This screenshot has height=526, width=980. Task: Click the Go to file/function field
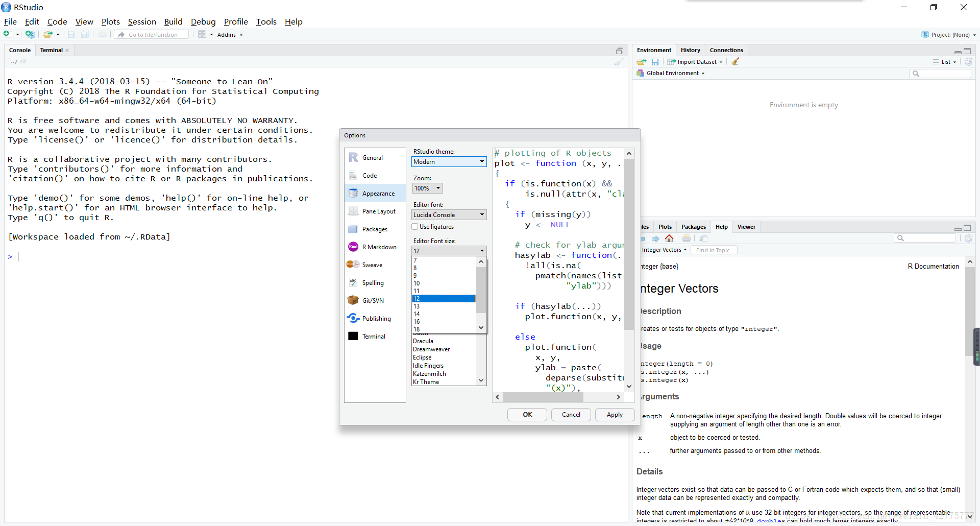click(x=152, y=35)
